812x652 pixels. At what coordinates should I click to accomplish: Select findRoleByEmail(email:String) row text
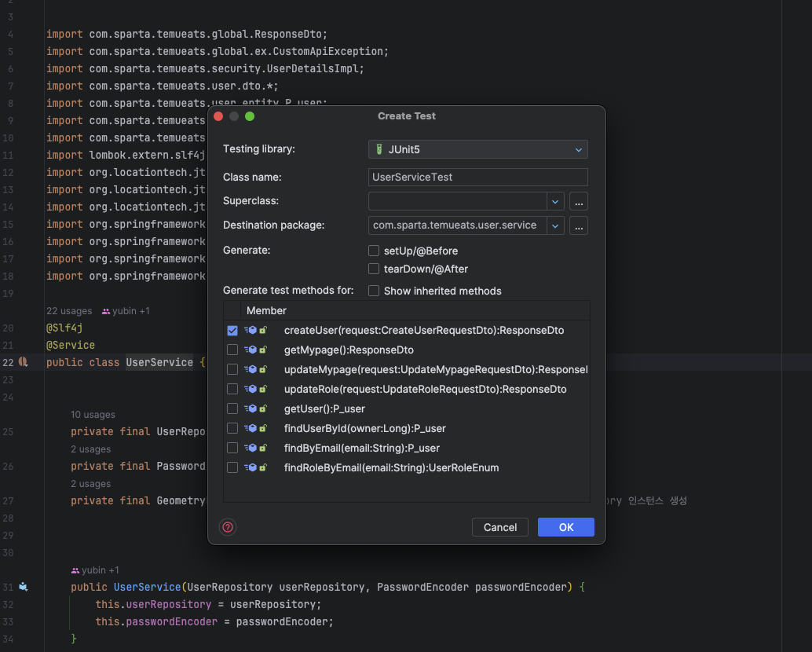(392, 467)
